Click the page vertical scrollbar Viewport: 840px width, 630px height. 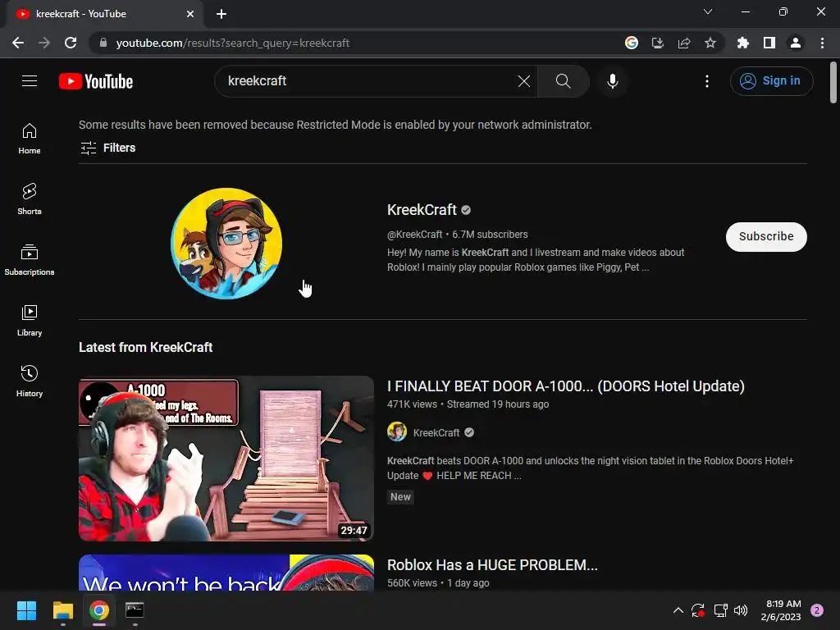click(x=833, y=82)
